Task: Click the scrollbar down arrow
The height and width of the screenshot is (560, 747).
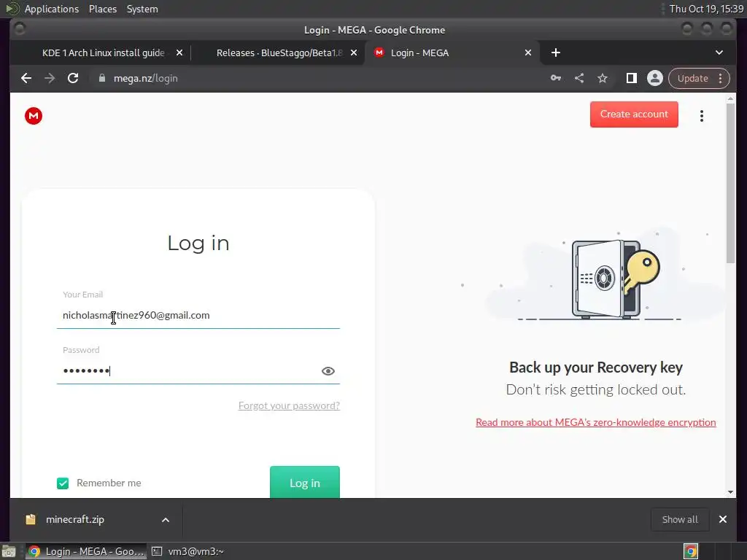Action: pyautogui.click(x=730, y=492)
